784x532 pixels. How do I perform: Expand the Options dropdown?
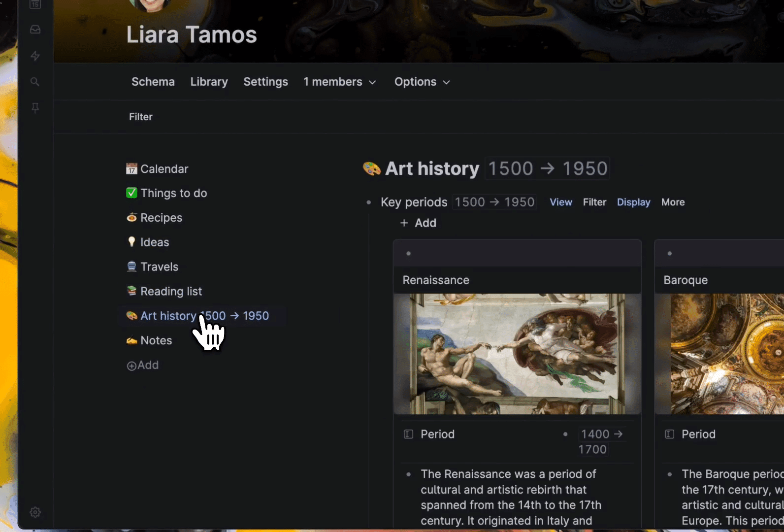pyautogui.click(x=422, y=82)
